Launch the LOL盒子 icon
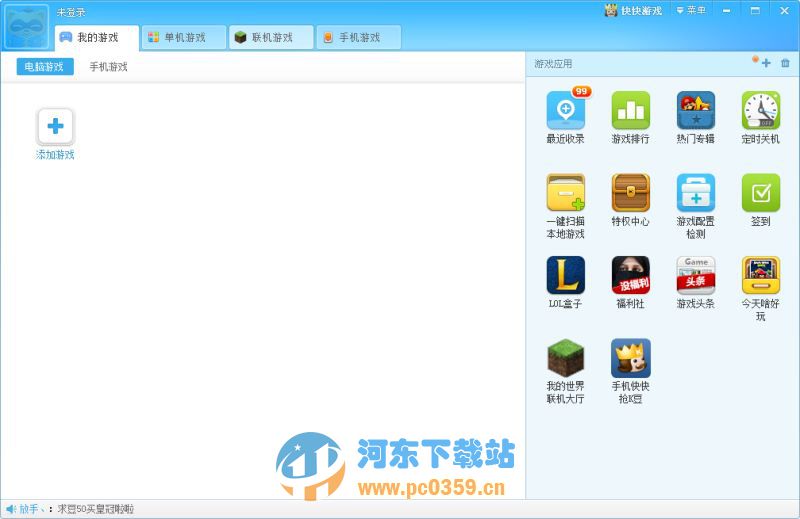This screenshot has height=519, width=800. point(565,275)
